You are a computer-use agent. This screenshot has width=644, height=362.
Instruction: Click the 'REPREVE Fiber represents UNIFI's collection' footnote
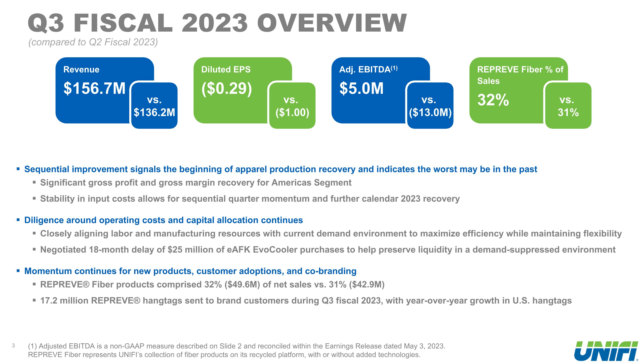224,355
